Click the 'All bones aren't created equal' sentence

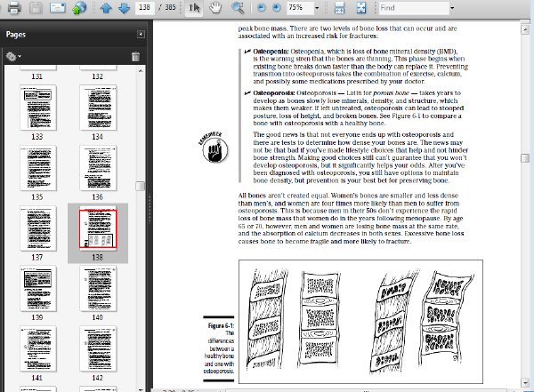284,196
